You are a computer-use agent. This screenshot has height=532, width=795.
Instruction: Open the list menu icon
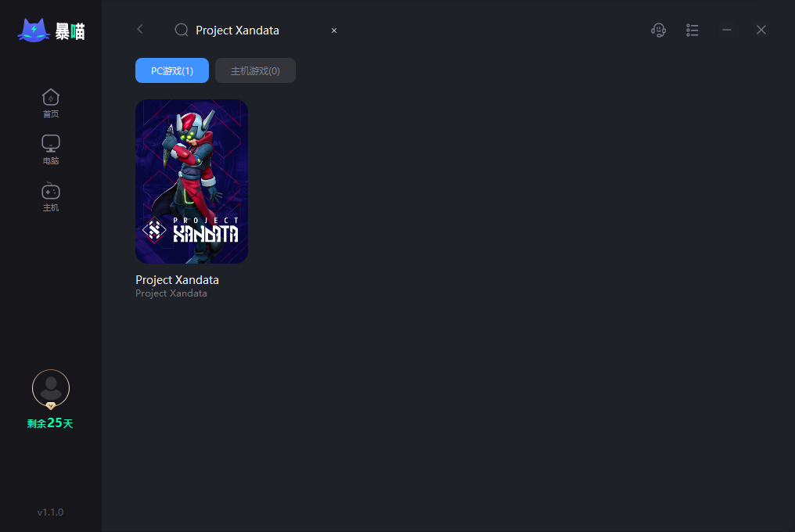pyautogui.click(x=692, y=30)
